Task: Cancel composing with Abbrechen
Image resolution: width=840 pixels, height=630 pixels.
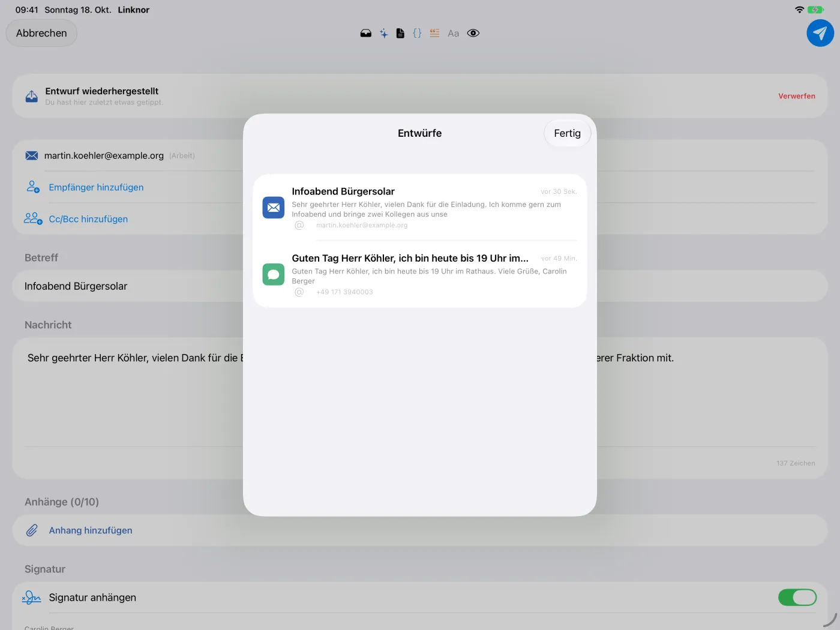Action: [41, 33]
